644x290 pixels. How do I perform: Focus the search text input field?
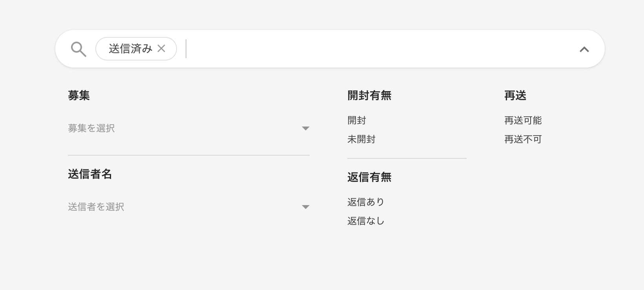coord(377,49)
